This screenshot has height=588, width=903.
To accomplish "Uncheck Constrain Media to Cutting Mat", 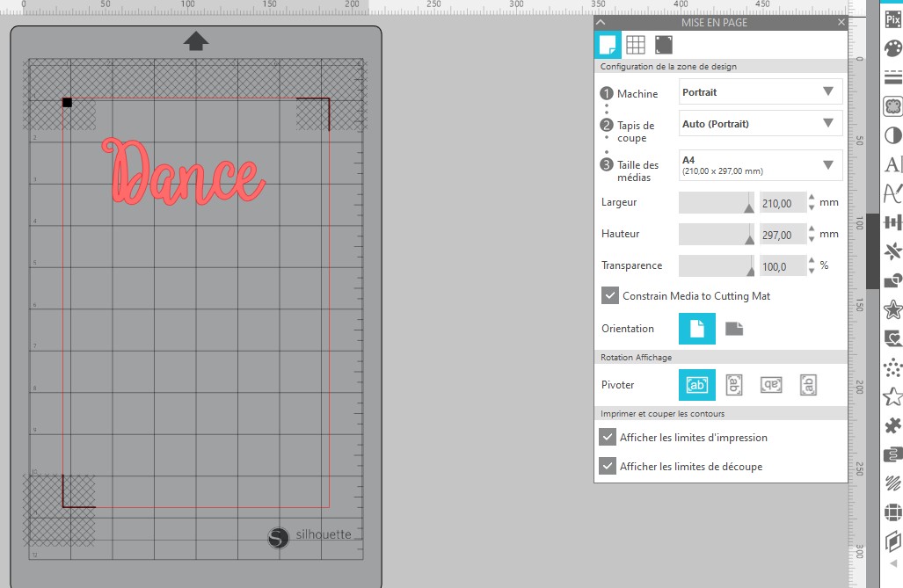I will coord(610,296).
